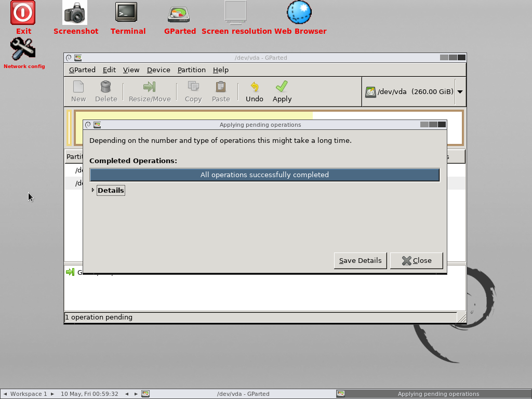Open the Network config tools icon
This screenshot has height=399, width=532.
(x=23, y=49)
